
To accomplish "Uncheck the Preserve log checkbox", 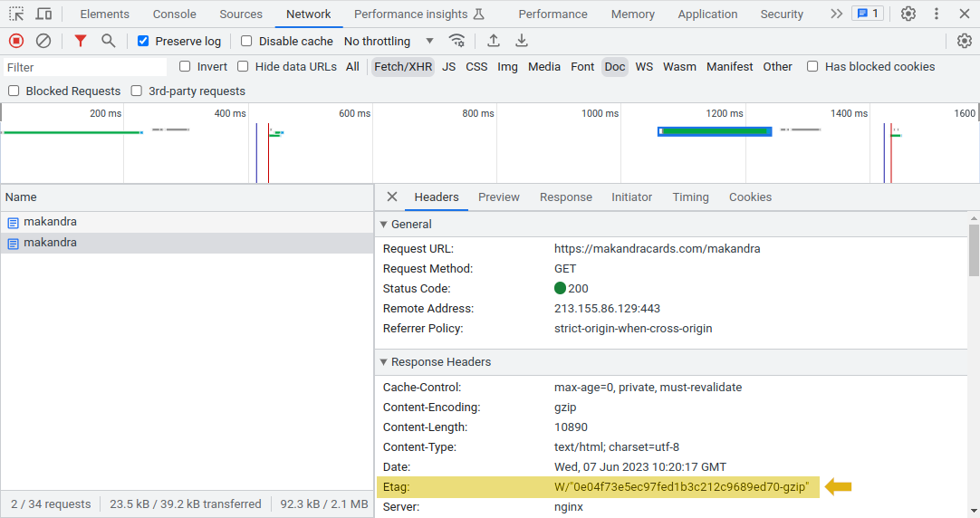I will 143,42.
